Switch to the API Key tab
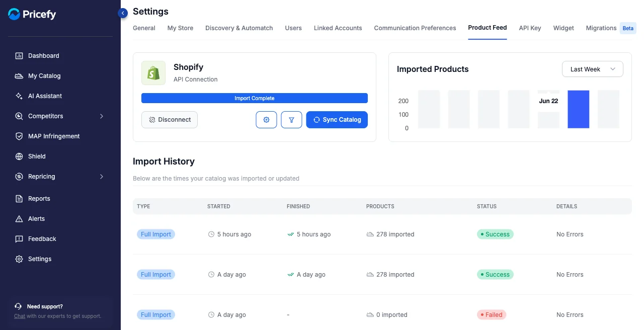 coord(530,28)
